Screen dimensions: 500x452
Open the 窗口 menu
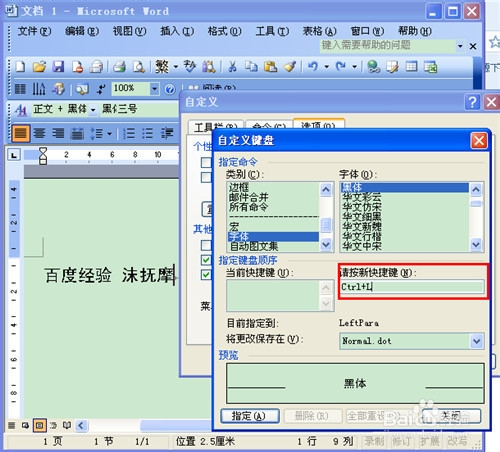tap(367, 31)
